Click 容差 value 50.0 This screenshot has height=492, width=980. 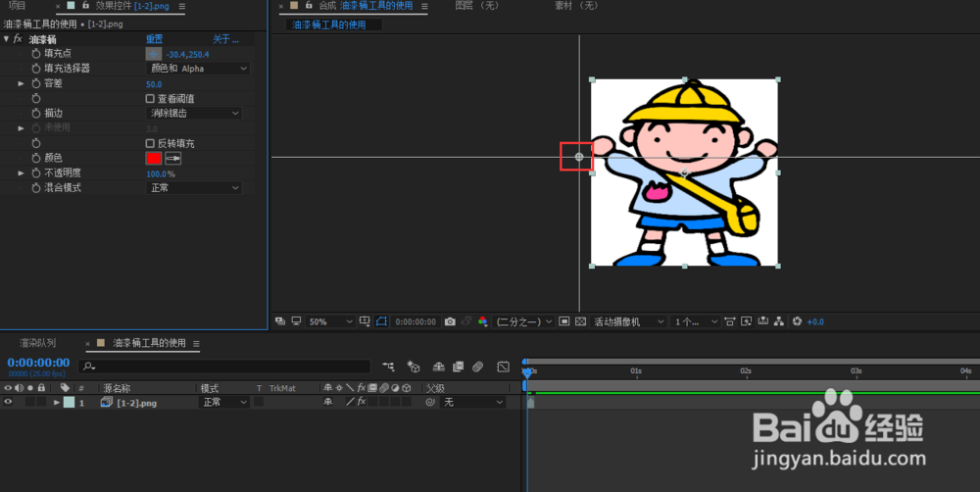(x=154, y=83)
